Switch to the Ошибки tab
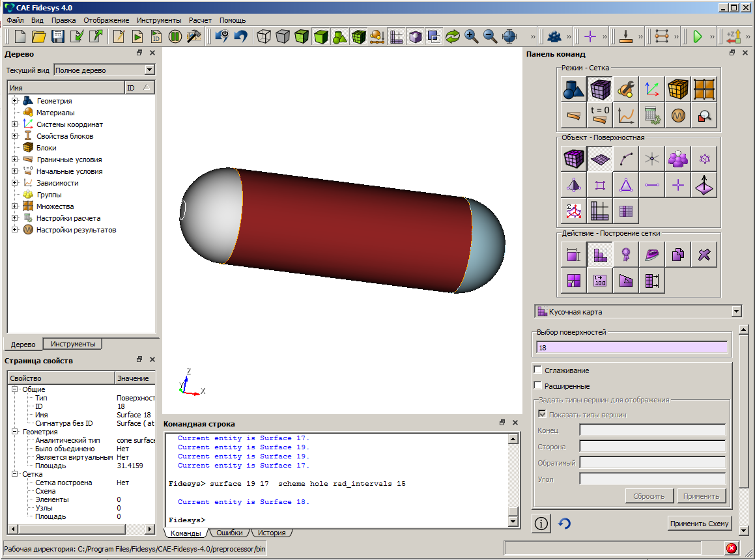 coord(230,533)
